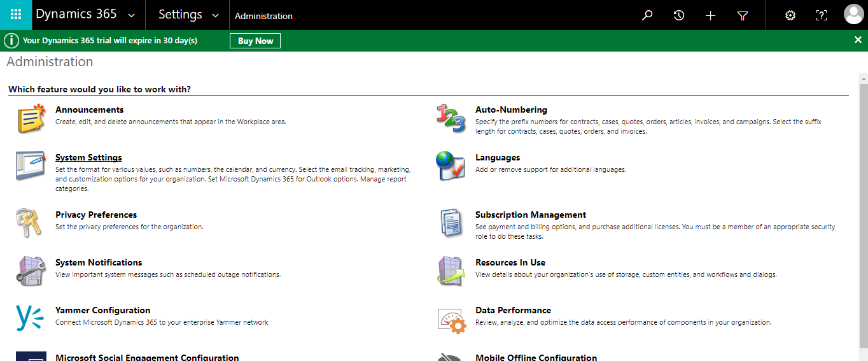Expand the Settings menu chevron
This screenshot has width=868, height=361.
[x=215, y=15]
